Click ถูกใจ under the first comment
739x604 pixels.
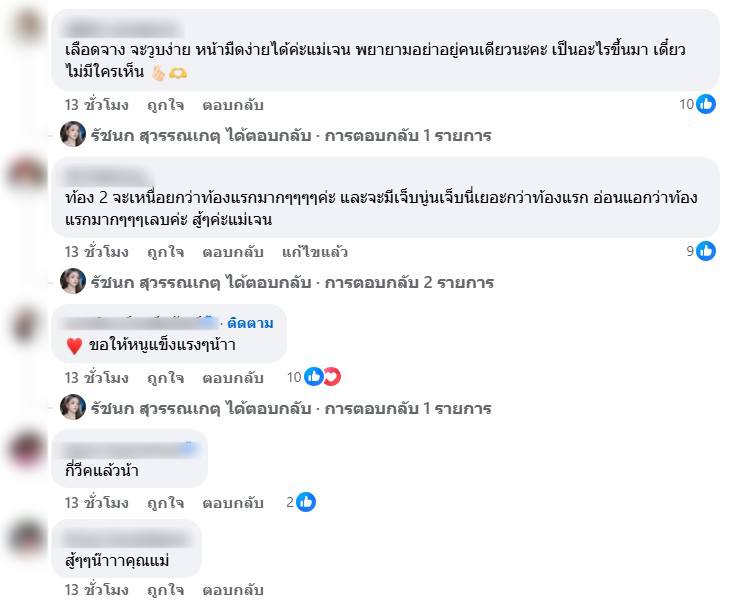coord(165,105)
